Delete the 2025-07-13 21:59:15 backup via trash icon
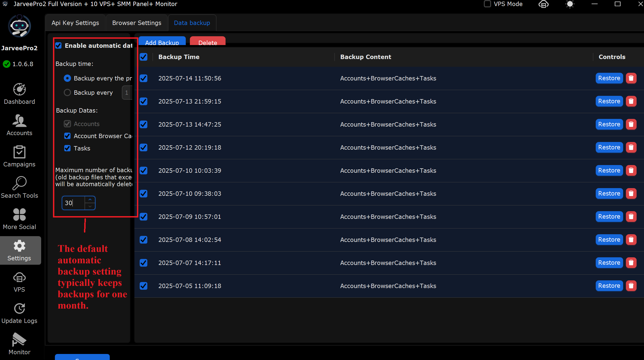The height and width of the screenshot is (360, 644). tap(631, 101)
